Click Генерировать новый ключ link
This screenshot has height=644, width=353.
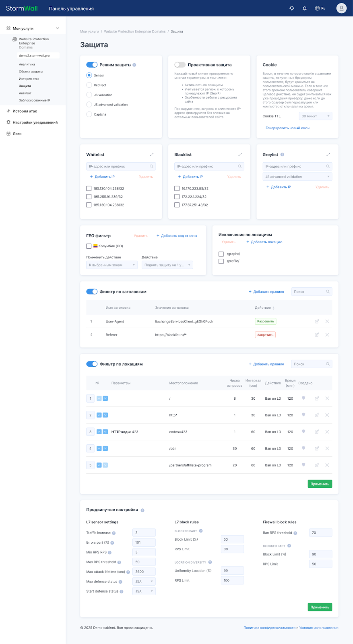[x=287, y=128]
